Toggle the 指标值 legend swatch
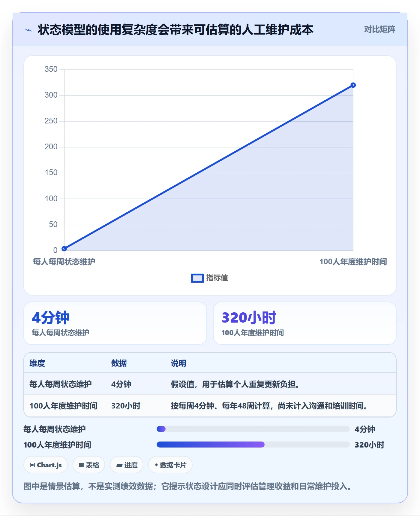The width and height of the screenshot is (420, 516). (197, 278)
